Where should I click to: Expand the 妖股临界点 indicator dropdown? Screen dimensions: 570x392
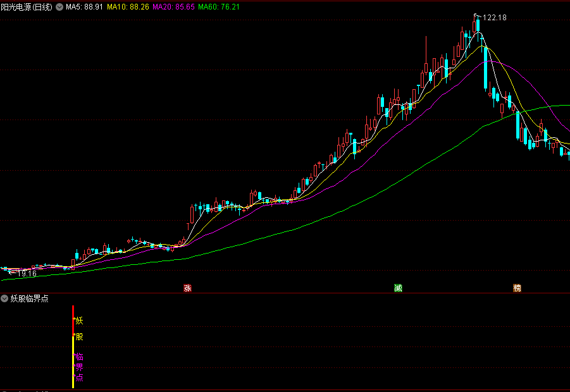coord(4,298)
